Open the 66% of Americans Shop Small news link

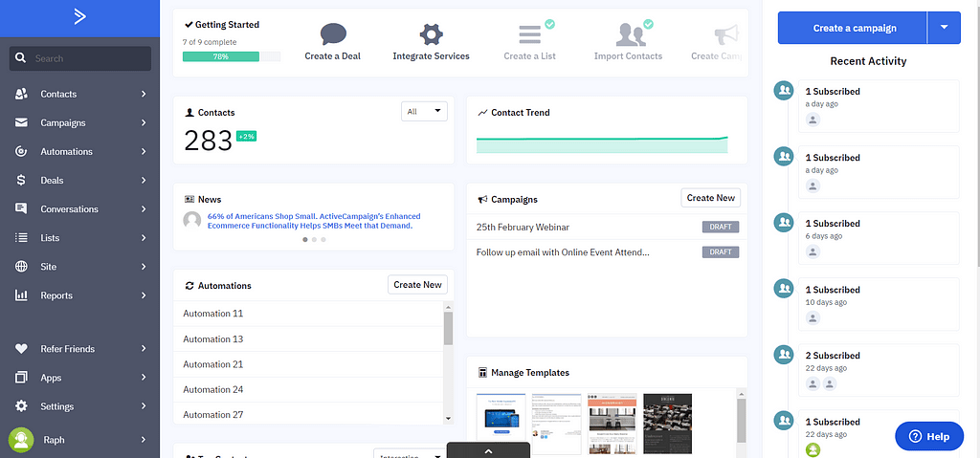pos(314,221)
